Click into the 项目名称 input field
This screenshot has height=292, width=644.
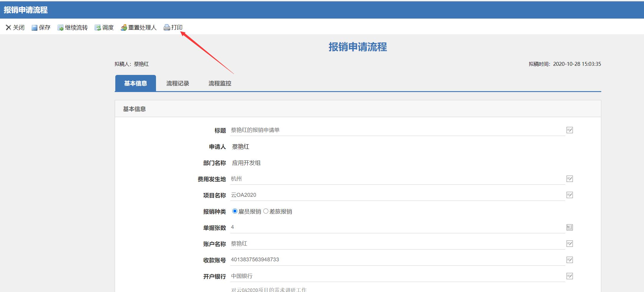point(397,195)
